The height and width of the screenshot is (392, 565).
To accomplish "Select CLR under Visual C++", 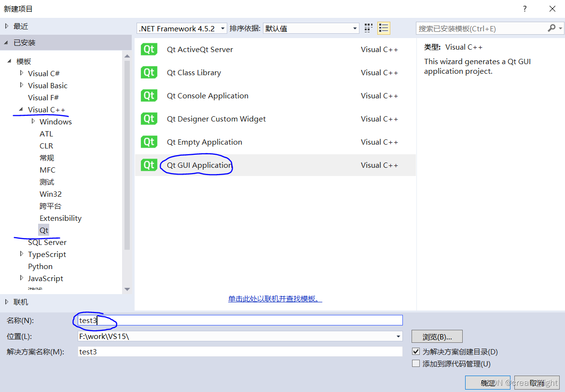I will coord(46,146).
